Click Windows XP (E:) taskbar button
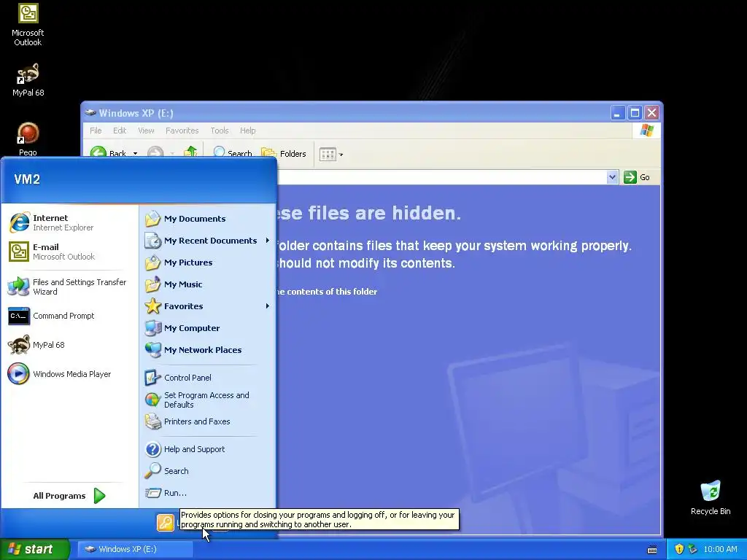 [x=135, y=549]
